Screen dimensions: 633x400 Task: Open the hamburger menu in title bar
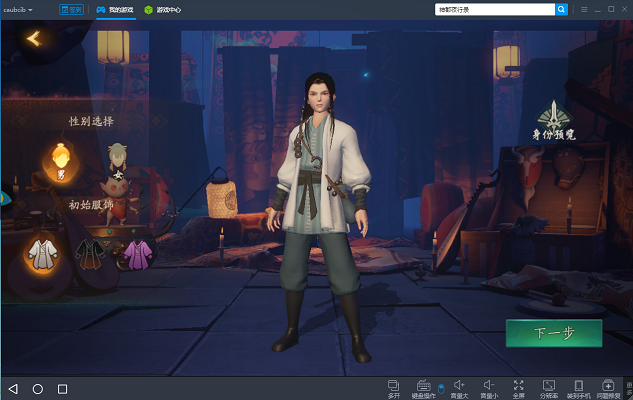point(584,9)
